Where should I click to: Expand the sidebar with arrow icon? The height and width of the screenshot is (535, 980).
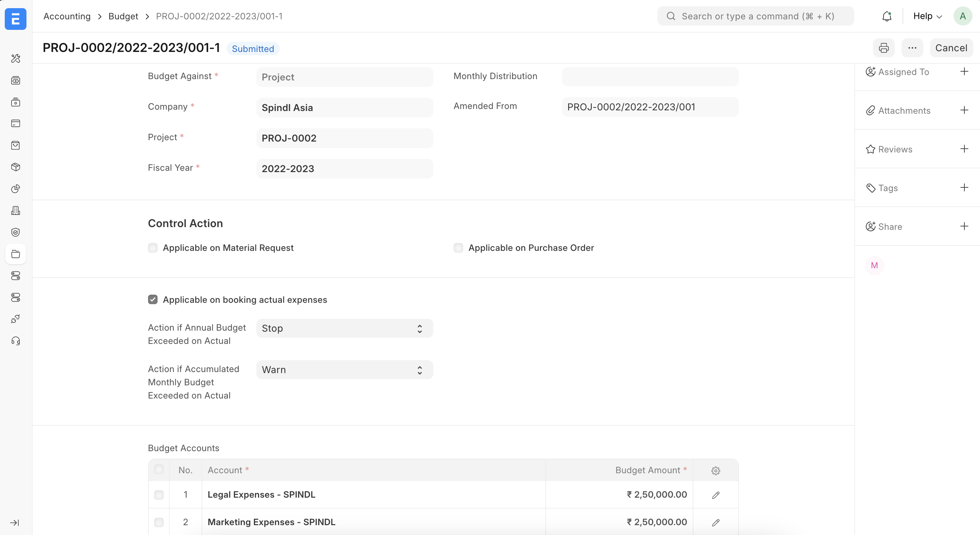15,522
